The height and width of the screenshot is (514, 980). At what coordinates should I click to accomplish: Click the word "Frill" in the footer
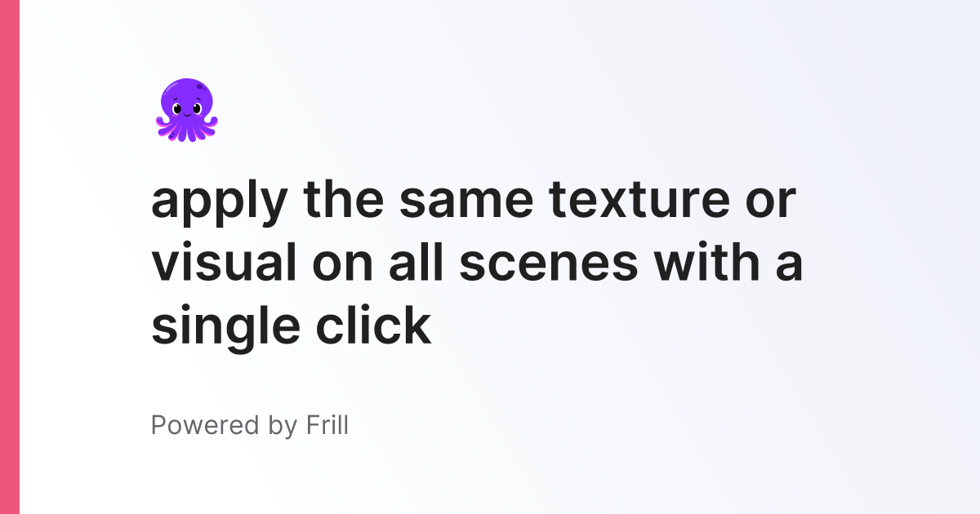pos(325,425)
